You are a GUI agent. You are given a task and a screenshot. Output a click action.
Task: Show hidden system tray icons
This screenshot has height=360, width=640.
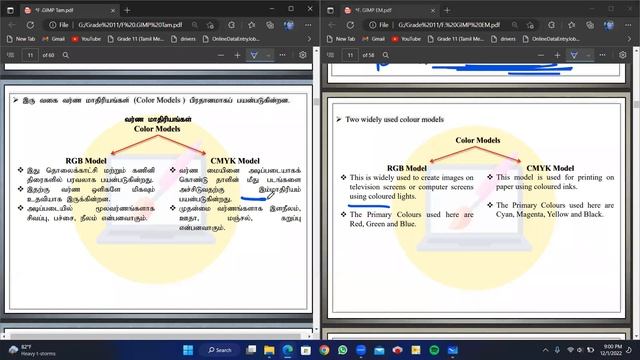545,350
